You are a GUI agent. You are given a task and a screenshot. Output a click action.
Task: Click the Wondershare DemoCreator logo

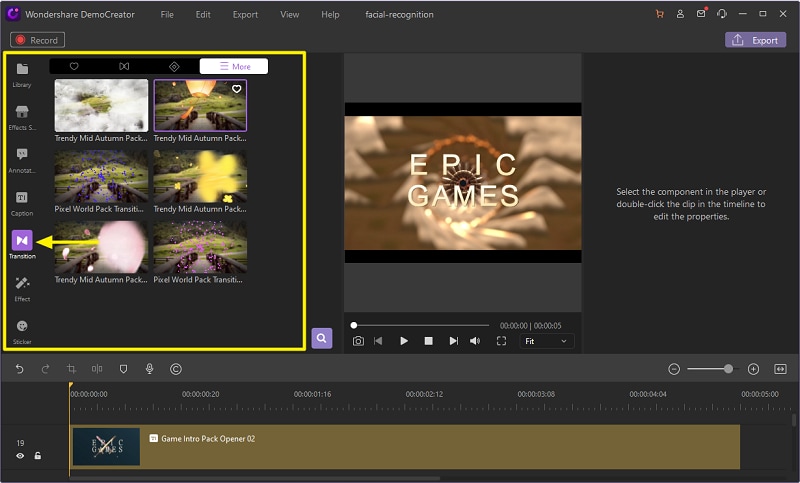point(13,14)
